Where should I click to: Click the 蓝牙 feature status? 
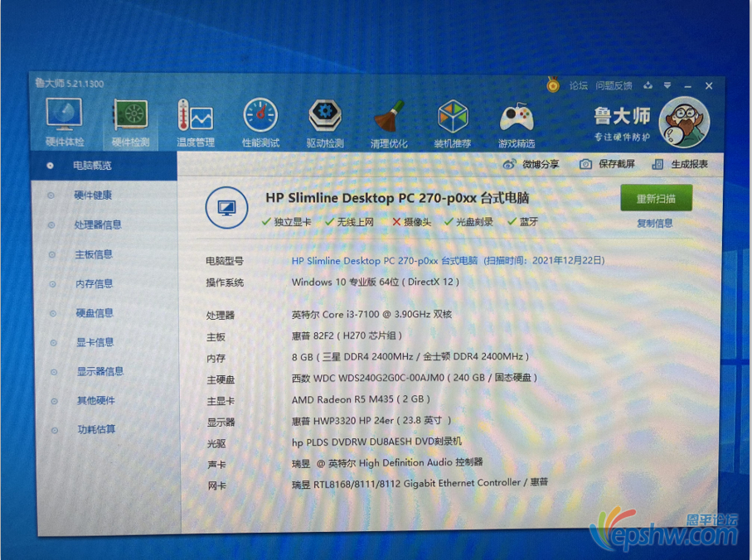pyautogui.click(x=523, y=222)
